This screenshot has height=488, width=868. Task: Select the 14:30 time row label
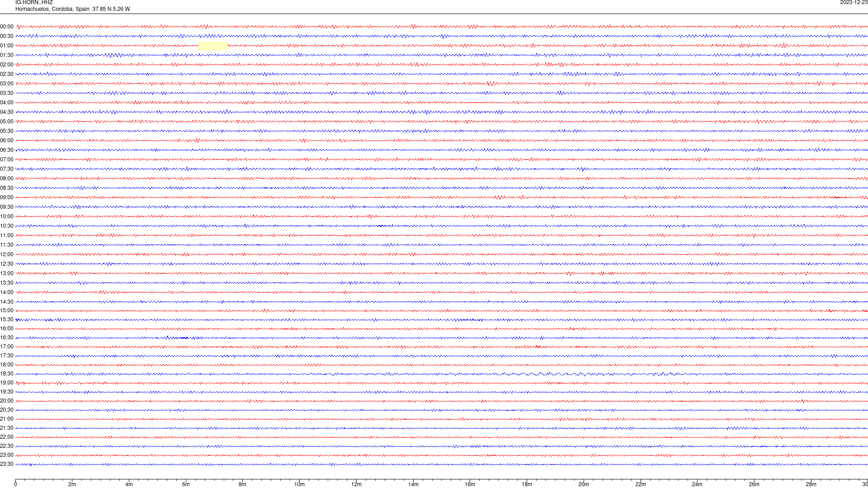tap(7, 302)
